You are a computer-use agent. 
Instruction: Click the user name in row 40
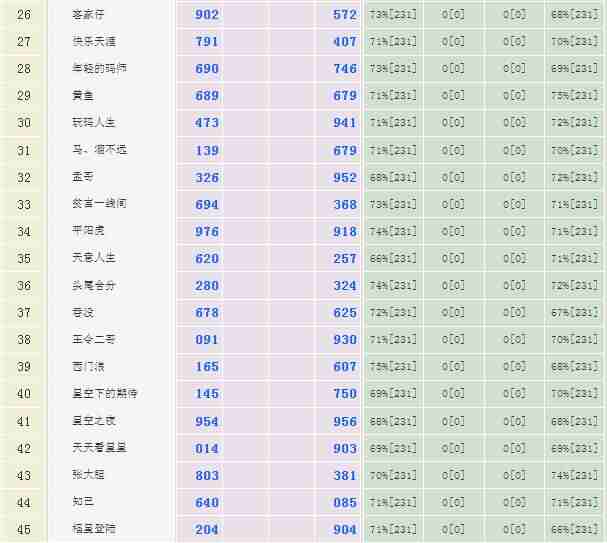(105, 394)
